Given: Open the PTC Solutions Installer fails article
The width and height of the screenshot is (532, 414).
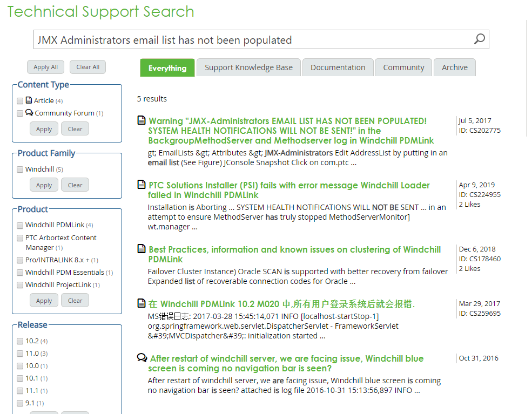Looking at the screenshot, I should pyautogui.click(x=289, y=190).
